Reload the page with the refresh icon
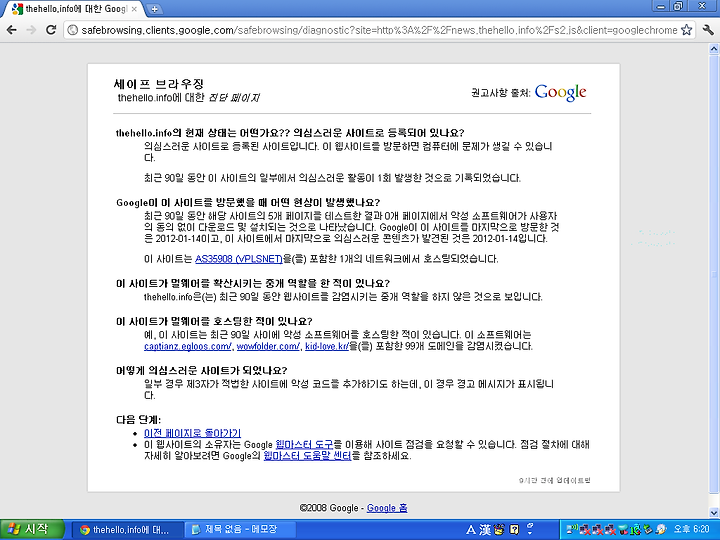The width and height of the screenshot is (720, 540). 51,30
